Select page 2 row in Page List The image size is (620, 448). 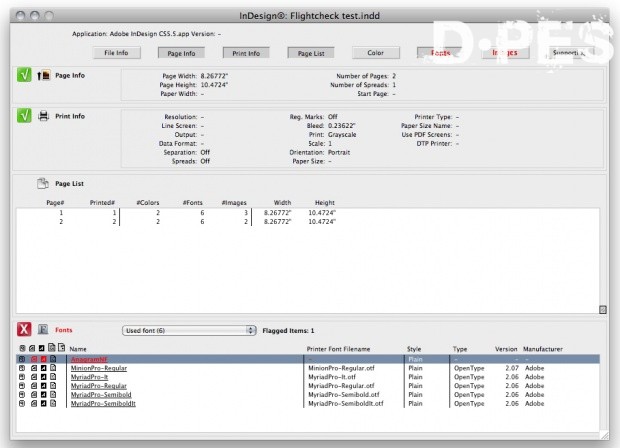(x=308, y=222)
